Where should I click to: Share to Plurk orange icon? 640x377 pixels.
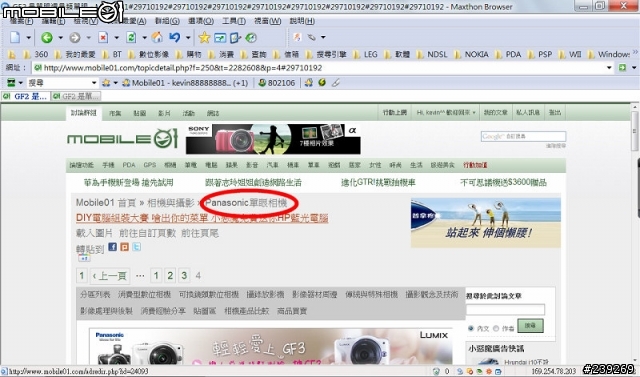point(124,247)
